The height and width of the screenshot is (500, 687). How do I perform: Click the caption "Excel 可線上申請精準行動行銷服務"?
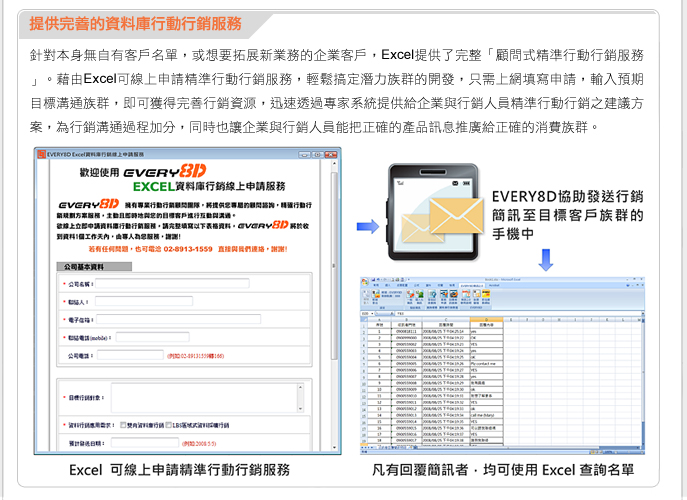tap(180, 470)
